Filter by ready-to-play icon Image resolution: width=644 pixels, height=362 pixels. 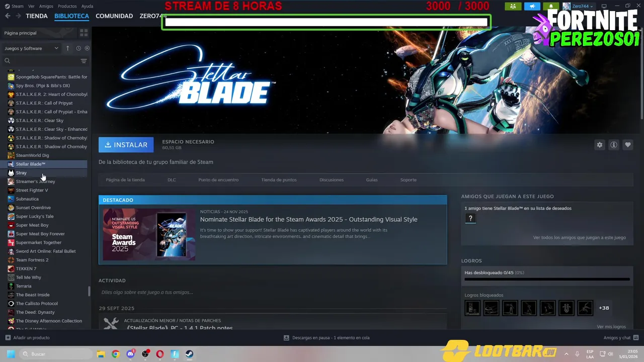pyautogui.click(x=87, y=48)
